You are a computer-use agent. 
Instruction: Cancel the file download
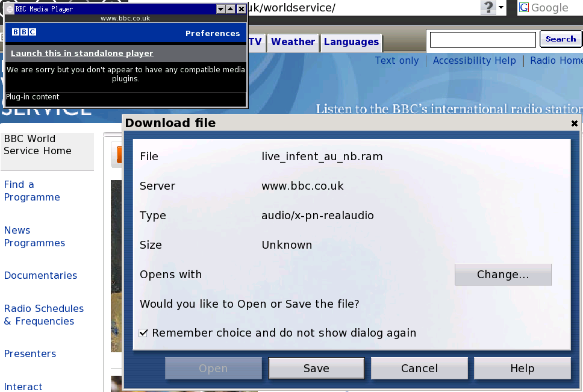(419, 369)
